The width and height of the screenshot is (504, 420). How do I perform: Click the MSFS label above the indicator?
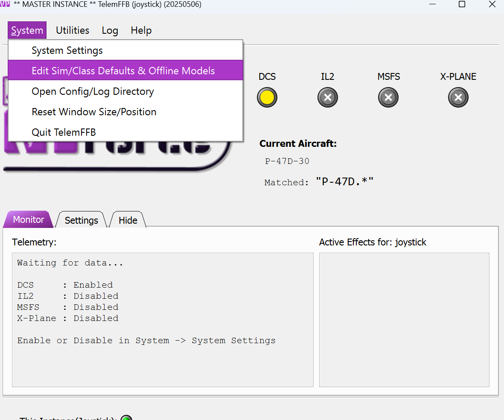pyautogui.click(x=389, y=76)
